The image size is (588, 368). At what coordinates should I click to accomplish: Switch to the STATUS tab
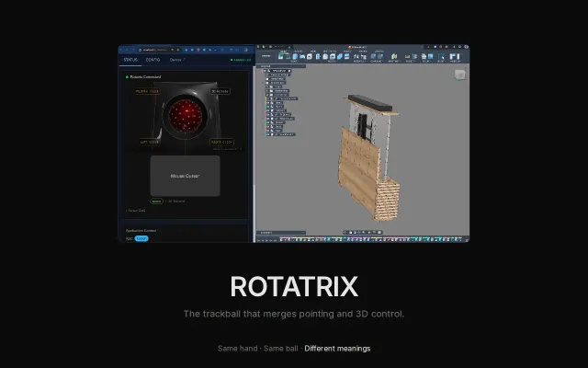130,60
